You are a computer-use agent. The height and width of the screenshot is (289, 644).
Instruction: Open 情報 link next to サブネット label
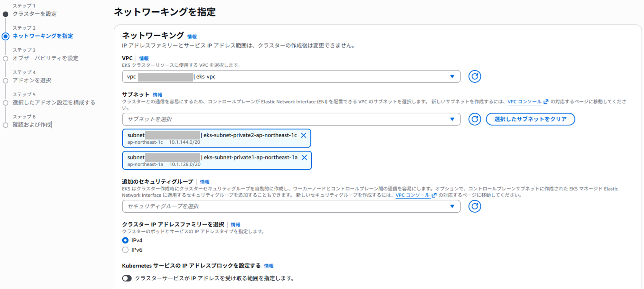click(157, 95)
